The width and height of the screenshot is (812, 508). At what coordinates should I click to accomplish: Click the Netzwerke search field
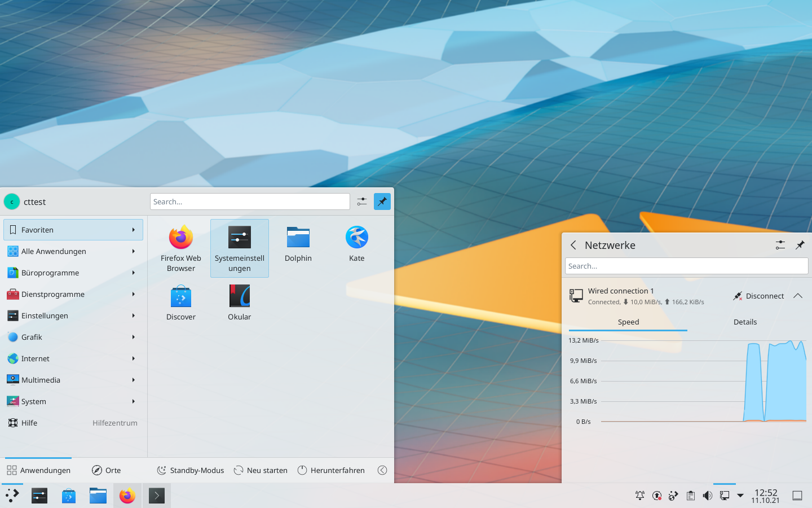coord(686,266)
